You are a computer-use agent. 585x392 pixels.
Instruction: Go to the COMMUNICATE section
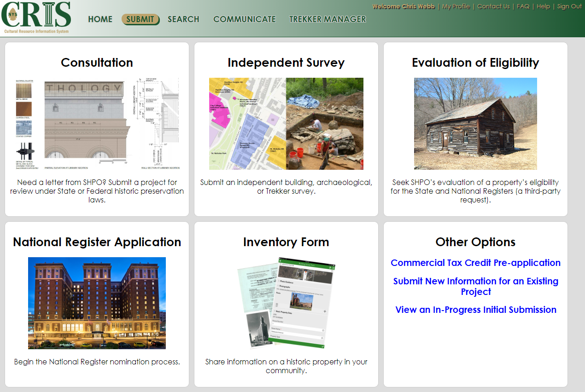(x=244, y=19)
